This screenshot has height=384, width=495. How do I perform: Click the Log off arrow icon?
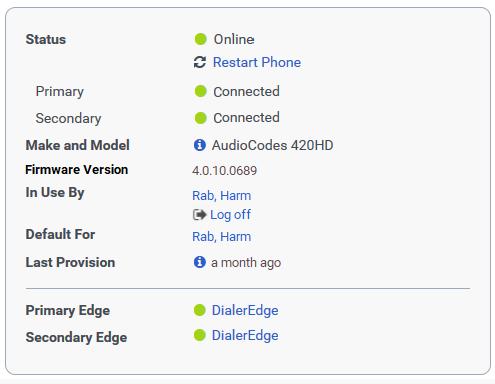[200, 215]
